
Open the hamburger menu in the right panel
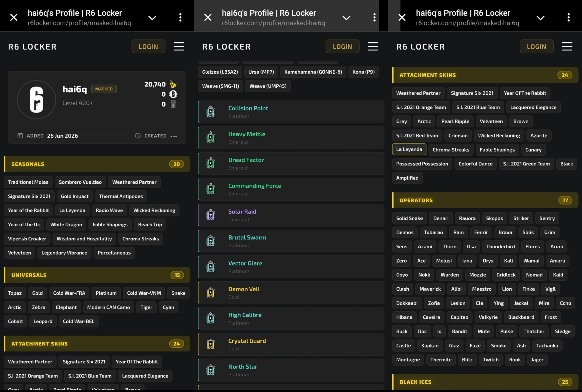pyautogui.click(x=567, y=47)
